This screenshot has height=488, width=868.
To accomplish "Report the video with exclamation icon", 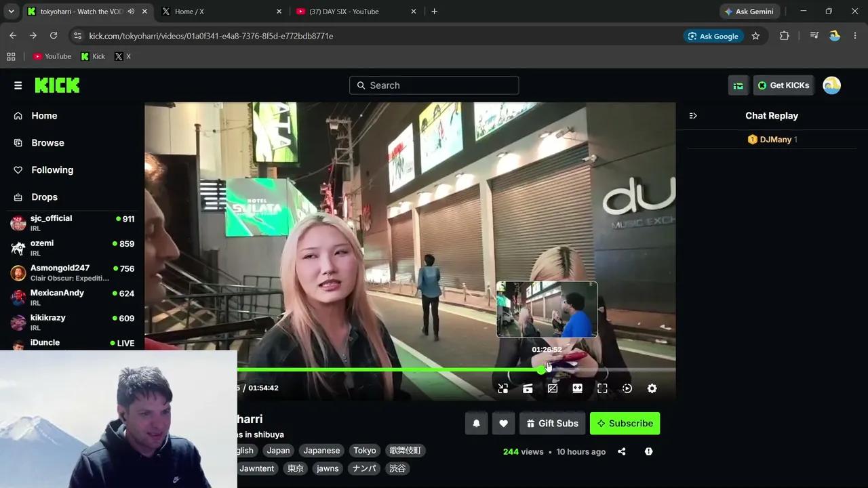I will coord(648,451).
